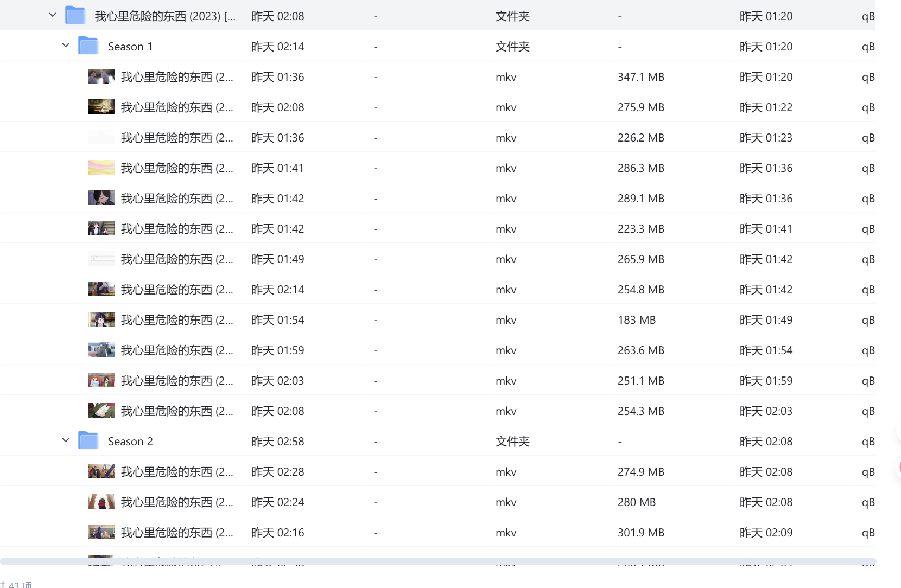This screenshot has width=901, height=588.
Task: Open thumbnail of the 183 MB video
Action: [101, 319]
